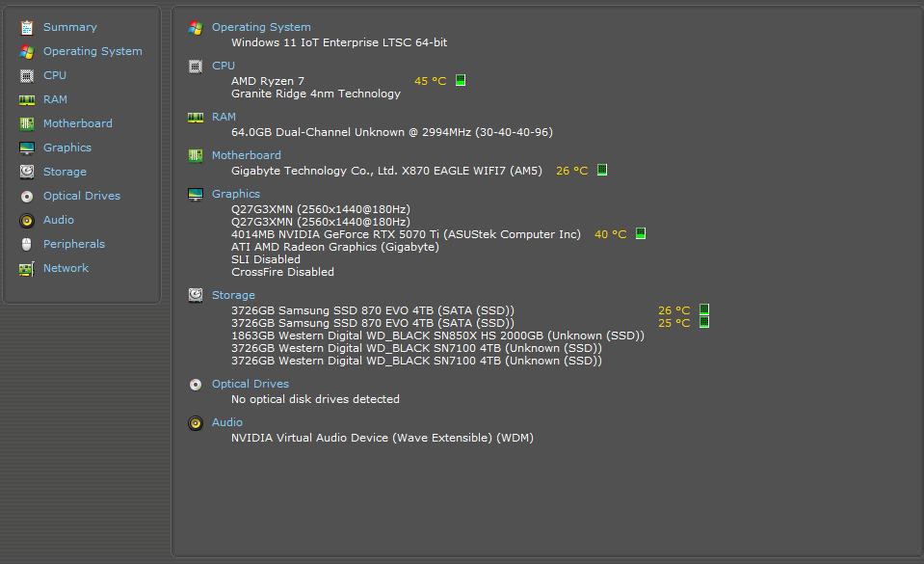Click the Optical Drives heading link in summary

pos(251,384)
